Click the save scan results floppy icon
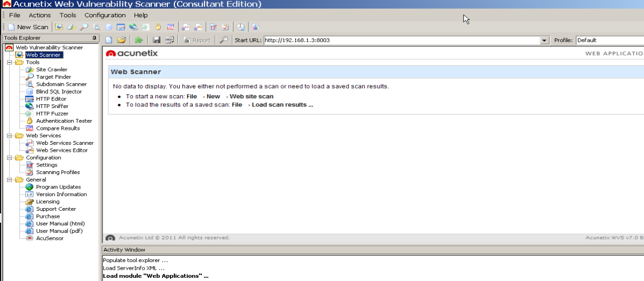The width and height of the screenshot is (644, 281). click(156, 40)
